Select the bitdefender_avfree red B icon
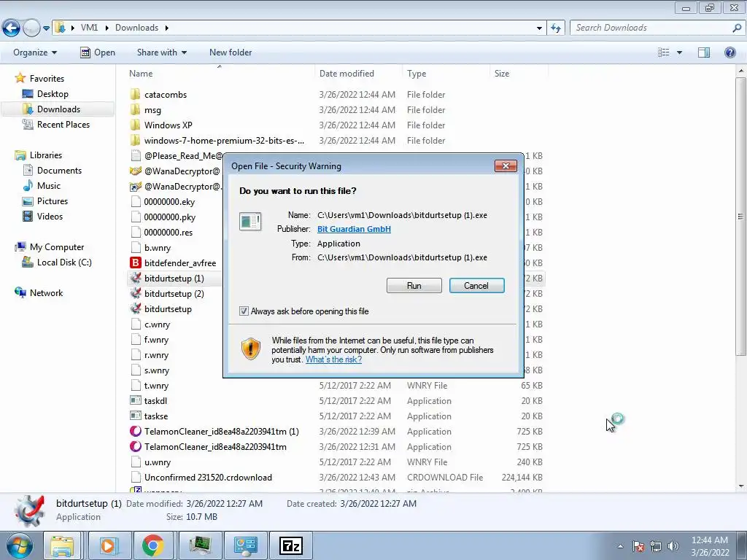The image size is (747, 560). [x=135, y=262]
